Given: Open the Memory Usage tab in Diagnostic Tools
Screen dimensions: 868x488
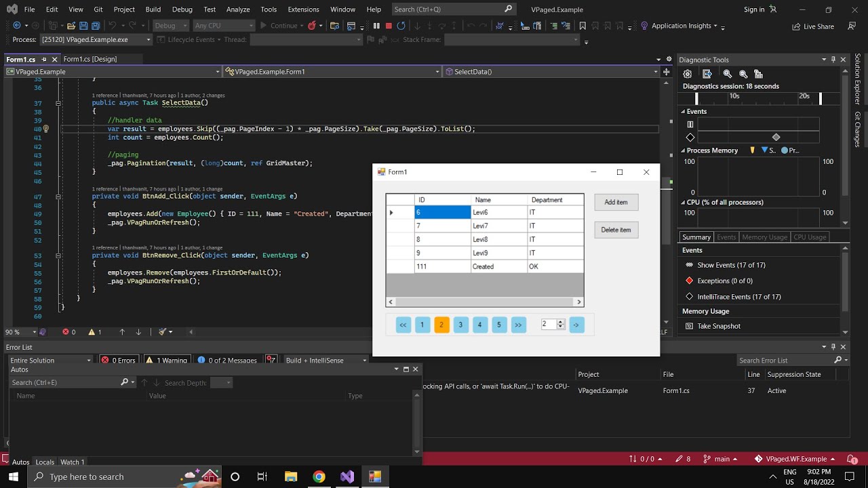Looking at the screenshot, I should pyautogui.click(x=764, y=237).
